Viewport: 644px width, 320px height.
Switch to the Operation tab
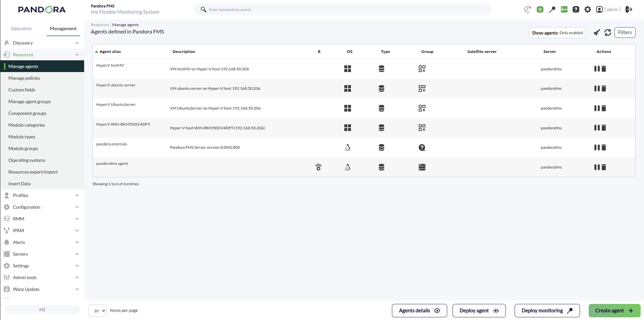[x=21, y=28]
